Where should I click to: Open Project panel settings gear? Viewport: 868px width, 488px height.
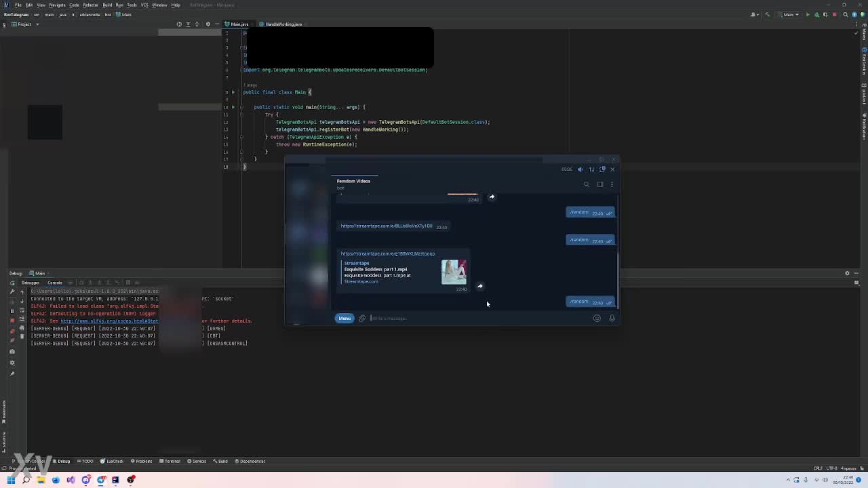pyautogui.click(x=208, y=24)
